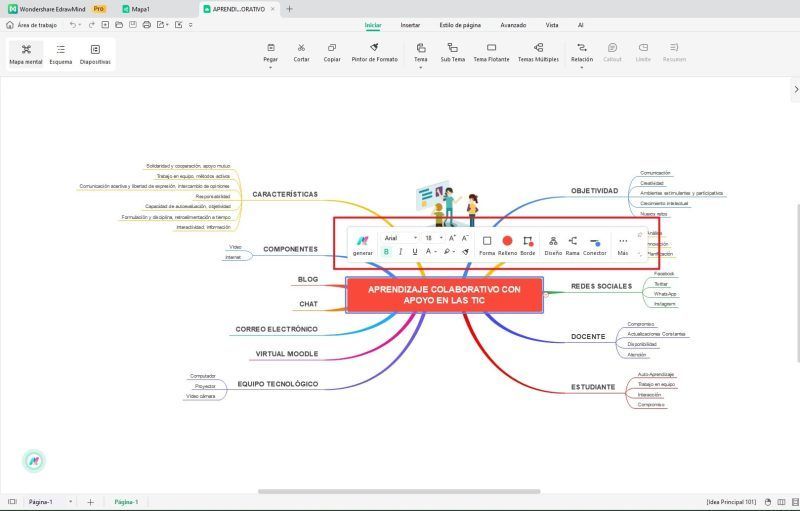Viewport: 800px width, 511px height.
Task: Click the floating AI assistant bubble
Action: (34, 461)
